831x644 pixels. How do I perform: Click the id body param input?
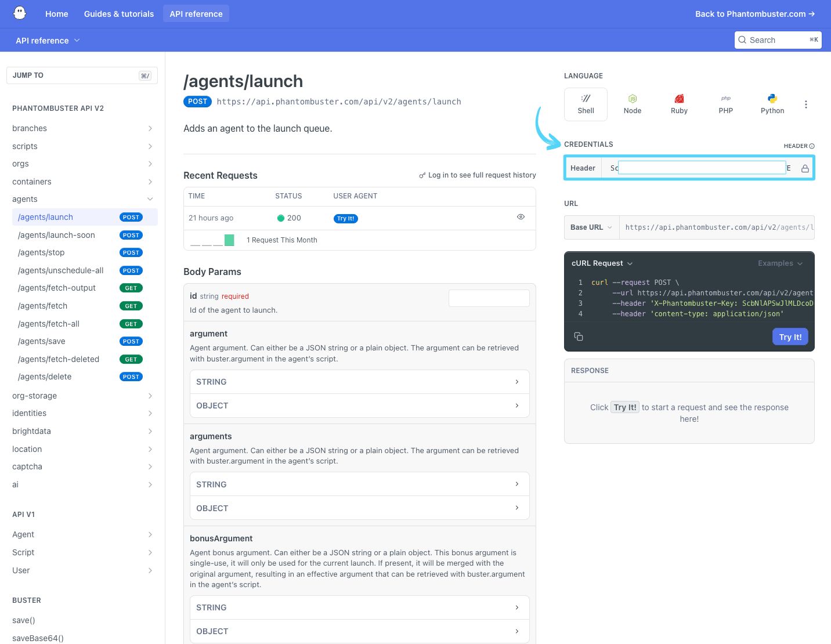[489, 298]
